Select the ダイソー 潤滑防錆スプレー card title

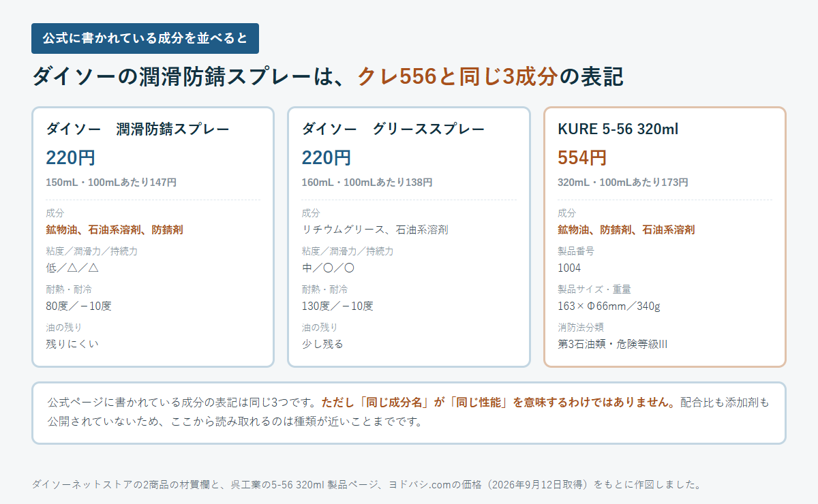point(138,129)
